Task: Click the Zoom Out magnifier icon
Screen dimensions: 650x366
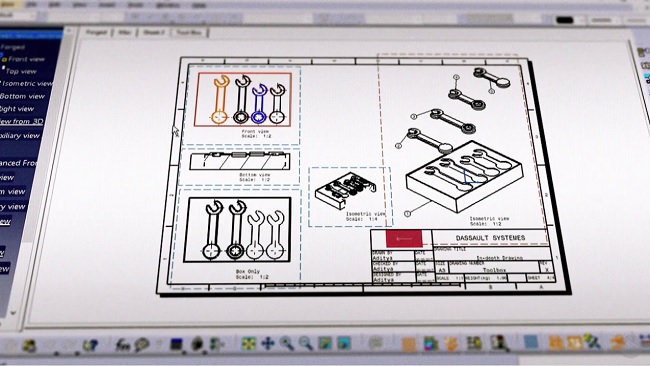Action: coord(306,344)
